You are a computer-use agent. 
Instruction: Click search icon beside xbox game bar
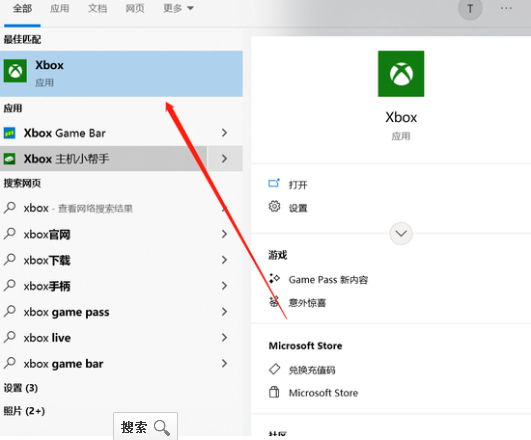click(9, 363)
